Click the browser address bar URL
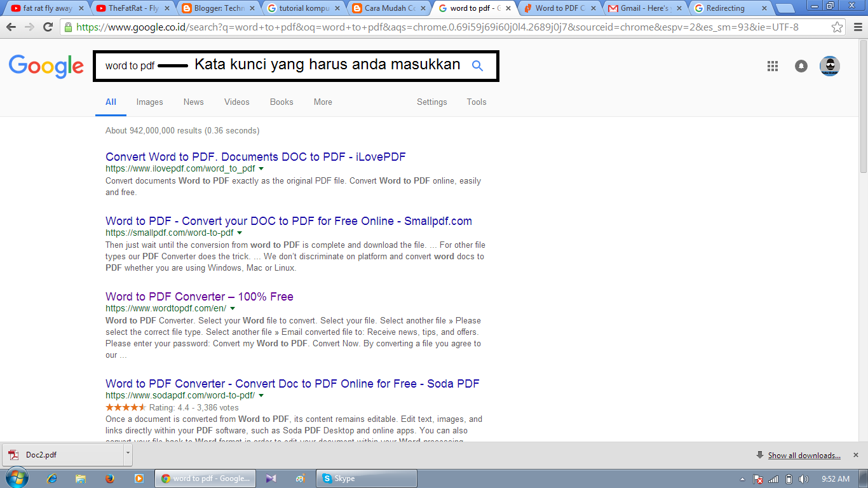The width and height of the screenshot is (868, 488). (437, 27)
